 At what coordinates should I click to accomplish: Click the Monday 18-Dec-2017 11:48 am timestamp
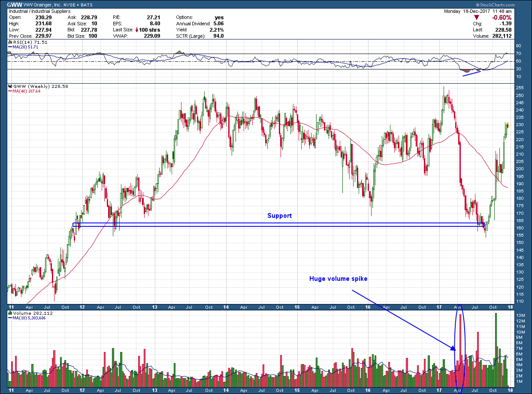(478, 11)
